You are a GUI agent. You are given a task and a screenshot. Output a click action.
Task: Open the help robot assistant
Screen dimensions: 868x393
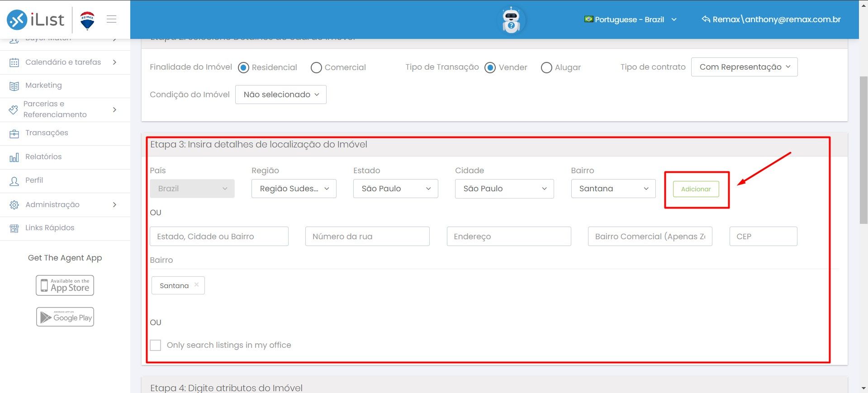[511, 20]
